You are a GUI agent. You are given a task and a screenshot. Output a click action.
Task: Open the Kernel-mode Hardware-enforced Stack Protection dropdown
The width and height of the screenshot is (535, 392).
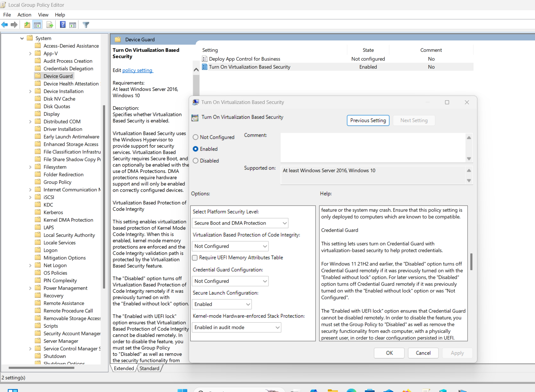coord(237,327)
